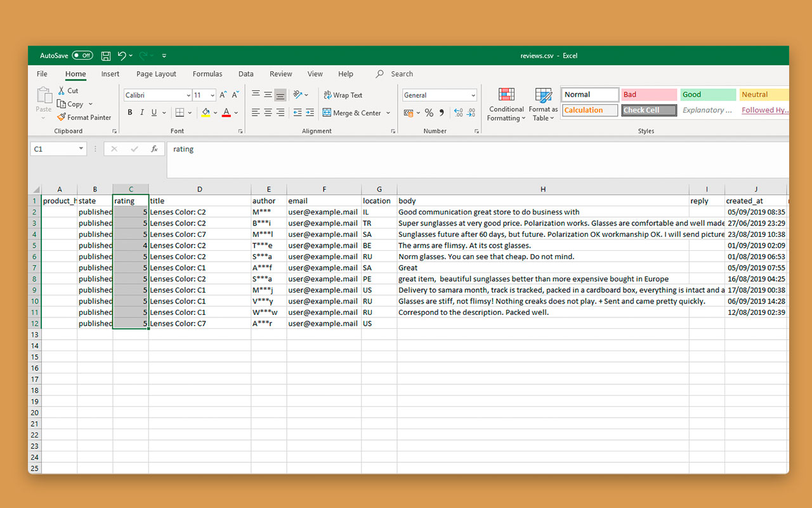This screenshot has height=508, width=812.
Task: Switch to the View tab
Action: pyautogui.click(x=315, y=74)
